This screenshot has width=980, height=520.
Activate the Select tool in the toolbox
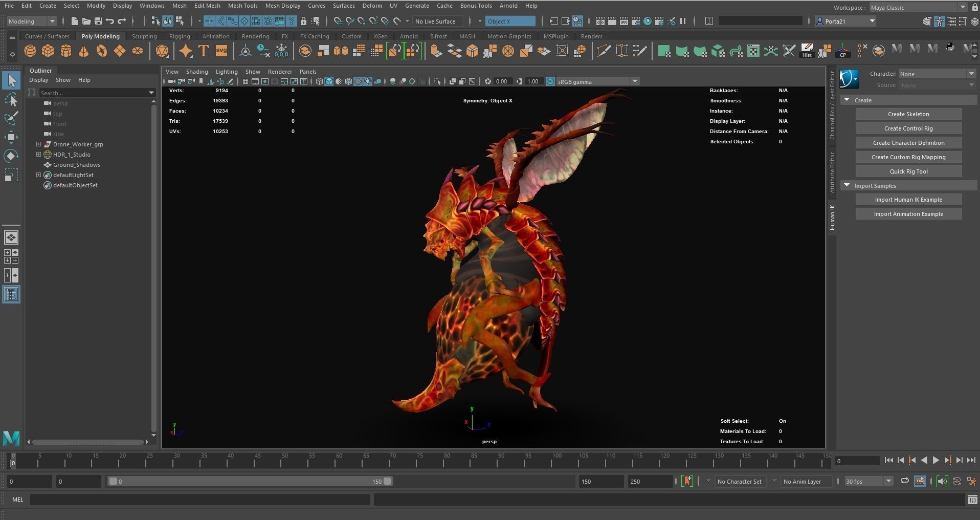coord(11,80)
